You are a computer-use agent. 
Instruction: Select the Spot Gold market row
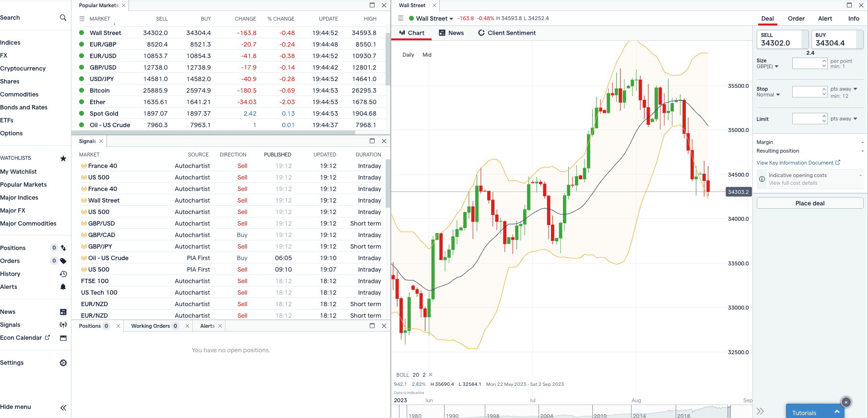229,114
